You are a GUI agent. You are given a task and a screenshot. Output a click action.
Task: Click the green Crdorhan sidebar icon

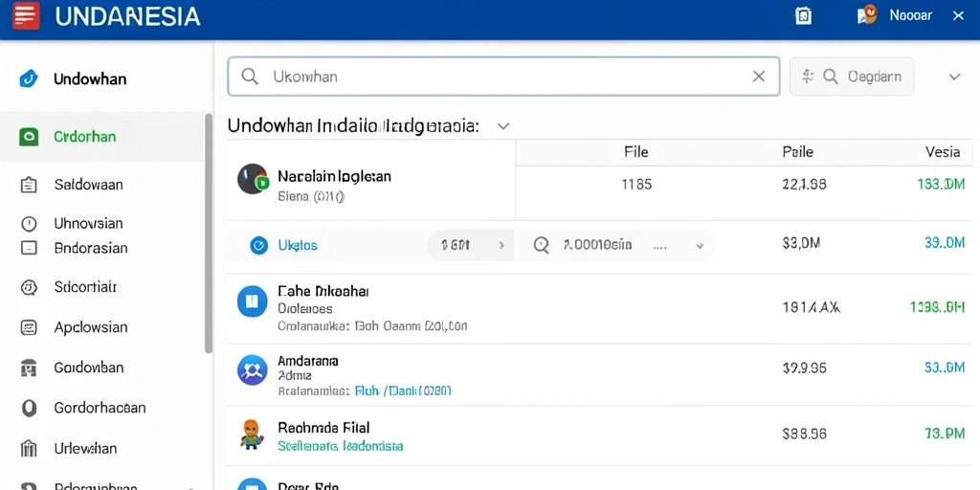click(29, 137)
